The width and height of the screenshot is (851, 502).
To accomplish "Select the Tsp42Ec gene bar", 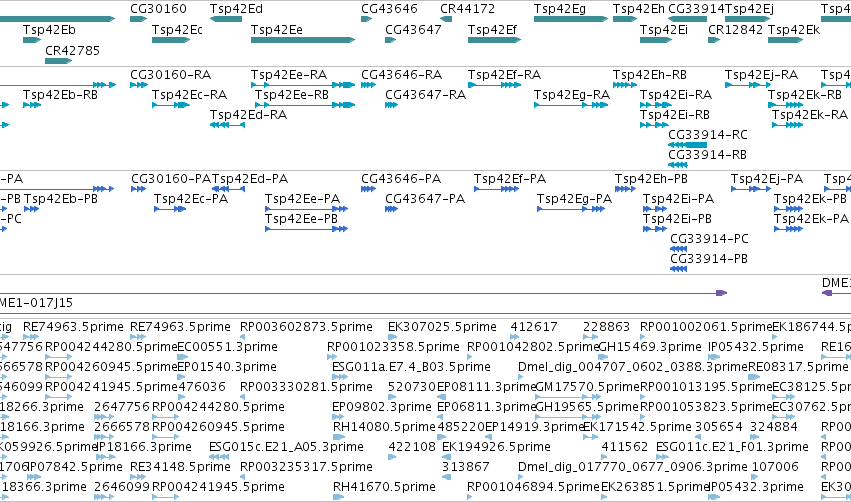I will pyautogui.click(x=171, y=40).
